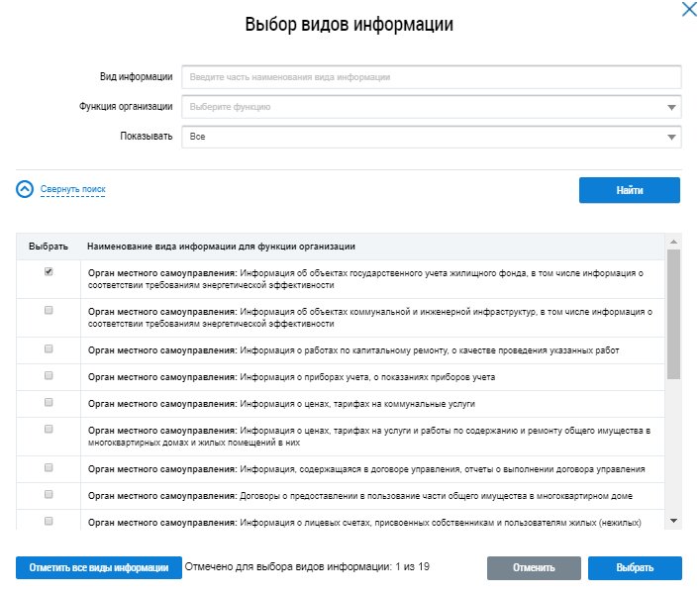Uncheck the state housing fund objects checkbox
700x595 pixels.
49,271
